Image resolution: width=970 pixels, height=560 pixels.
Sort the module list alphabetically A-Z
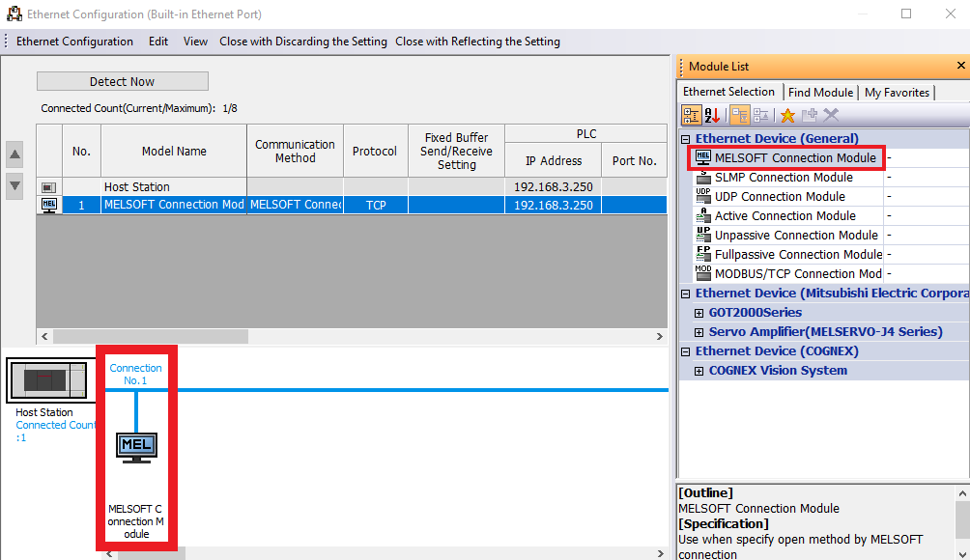712,115
